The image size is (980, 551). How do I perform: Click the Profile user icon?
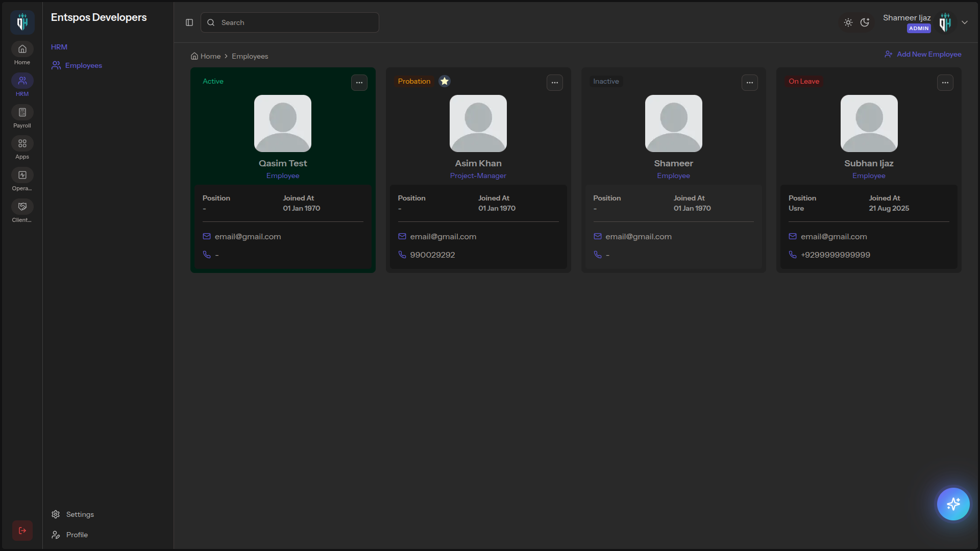coord(56,535)
